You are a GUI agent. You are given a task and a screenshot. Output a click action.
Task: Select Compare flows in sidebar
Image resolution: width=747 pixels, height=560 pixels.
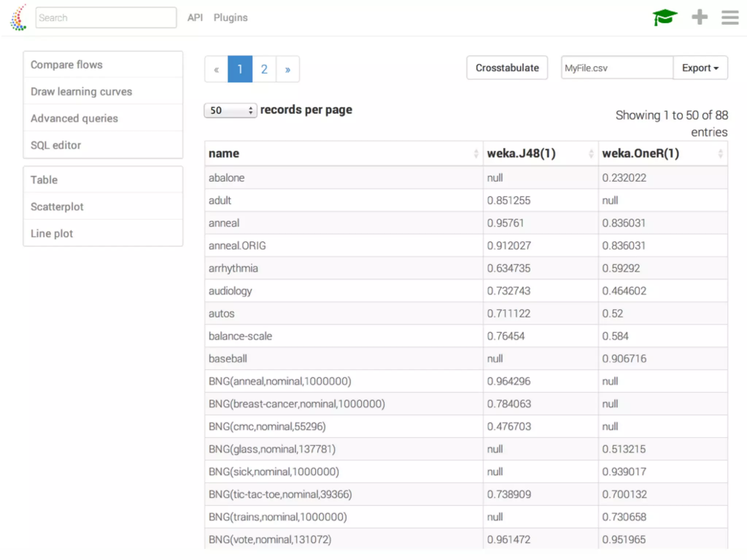tap(66, 65)
